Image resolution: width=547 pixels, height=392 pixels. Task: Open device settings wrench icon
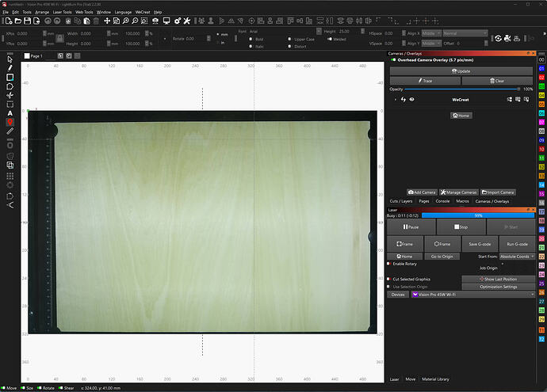[x=187, y=21]
